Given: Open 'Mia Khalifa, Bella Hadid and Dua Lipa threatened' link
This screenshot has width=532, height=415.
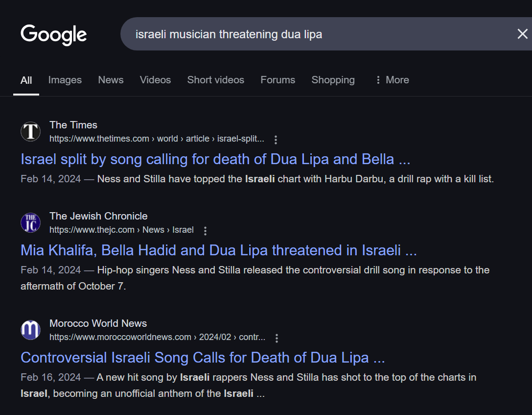Looking at the screenshot, I should [x=219, y=250].
